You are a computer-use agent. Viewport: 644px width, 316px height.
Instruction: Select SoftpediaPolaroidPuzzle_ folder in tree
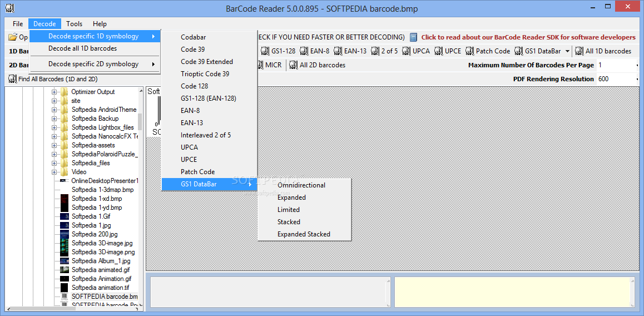[x=105, y=154]
